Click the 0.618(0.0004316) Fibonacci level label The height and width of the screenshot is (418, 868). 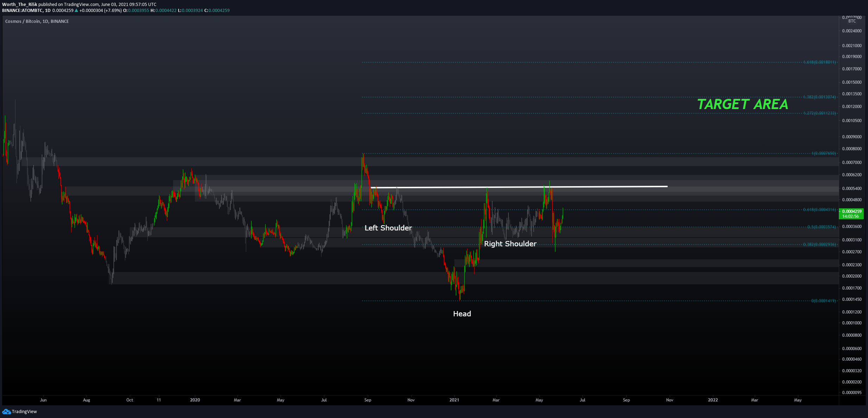(819, 210)
